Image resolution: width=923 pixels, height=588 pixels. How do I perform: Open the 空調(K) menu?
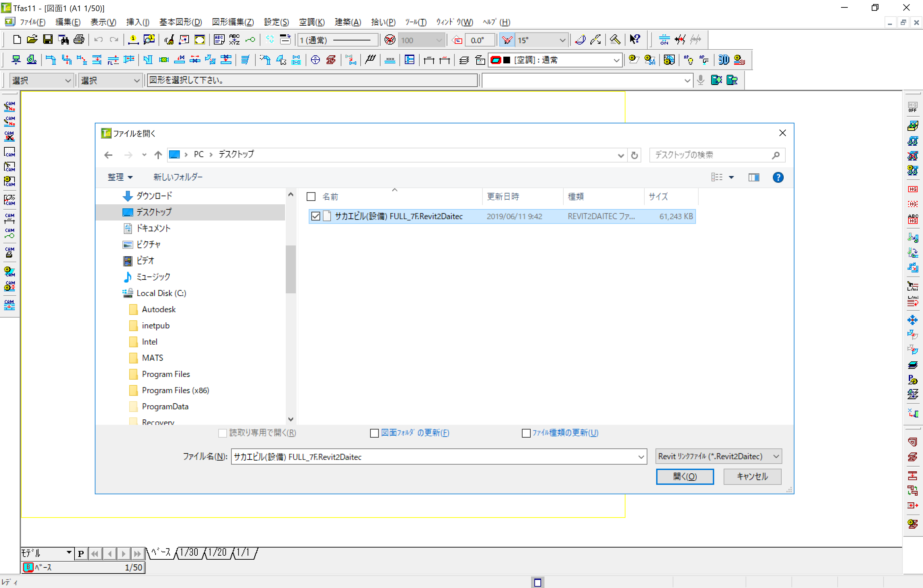tap(311, 22)
